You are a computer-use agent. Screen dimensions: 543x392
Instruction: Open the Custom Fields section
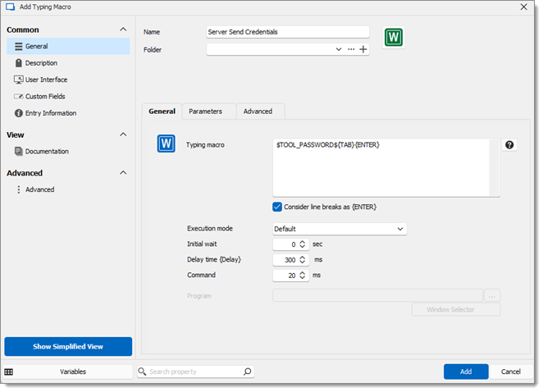[45, 97]
